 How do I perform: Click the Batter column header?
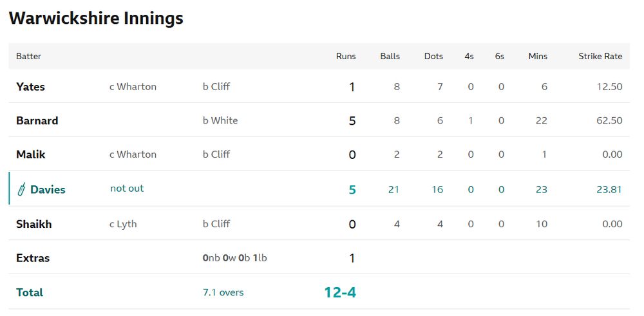(29, 56)
